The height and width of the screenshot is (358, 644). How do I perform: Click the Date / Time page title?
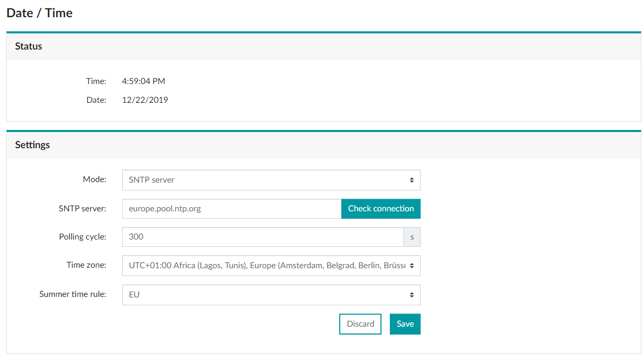[39, 13]
